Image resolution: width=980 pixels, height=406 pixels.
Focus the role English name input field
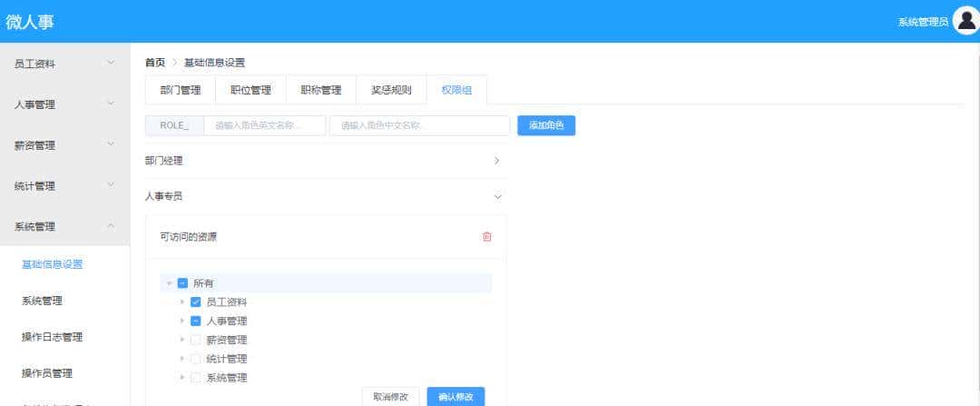(x=265, y=125)
